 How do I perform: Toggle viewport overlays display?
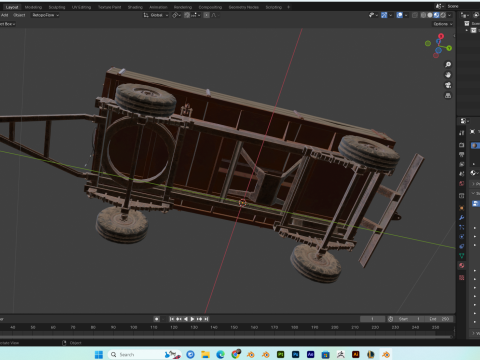[399, 15]
